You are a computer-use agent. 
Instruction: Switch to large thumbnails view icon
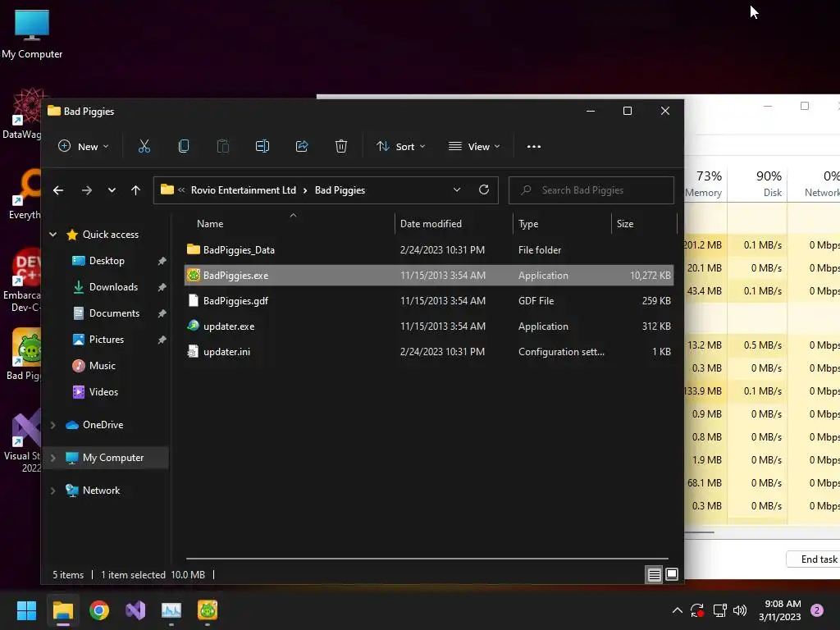[x=672, y=575]
